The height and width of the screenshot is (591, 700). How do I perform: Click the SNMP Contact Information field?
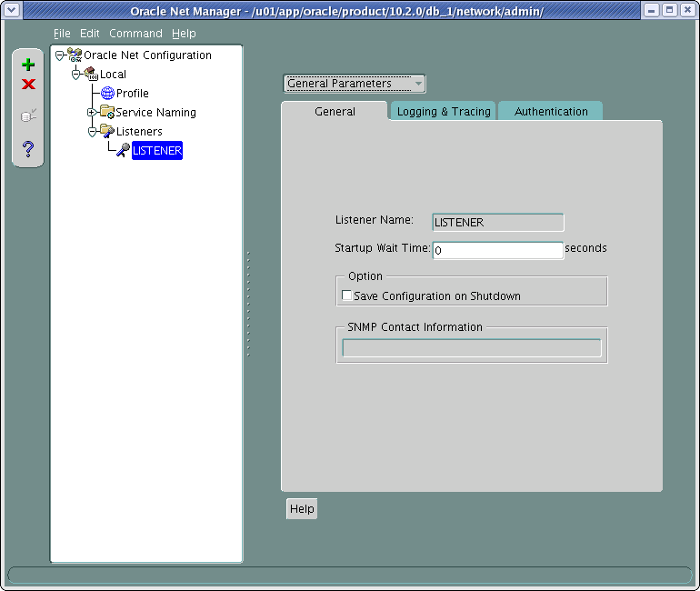pos(472,347)
